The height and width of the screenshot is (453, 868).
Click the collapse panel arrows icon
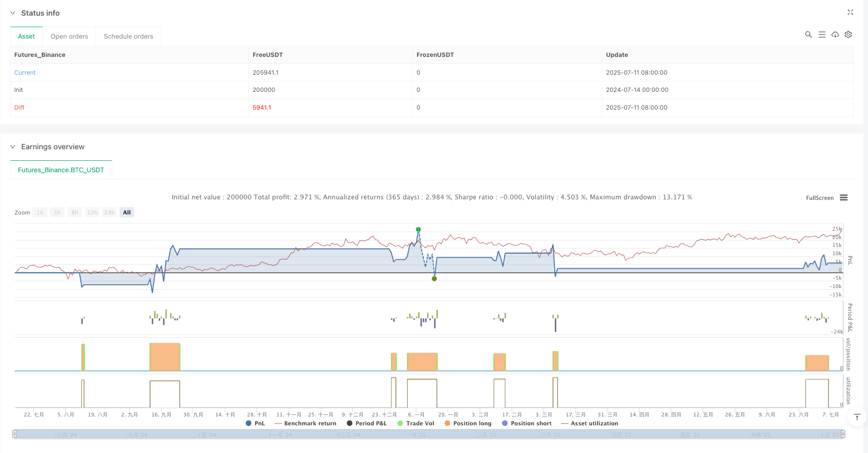850,12
